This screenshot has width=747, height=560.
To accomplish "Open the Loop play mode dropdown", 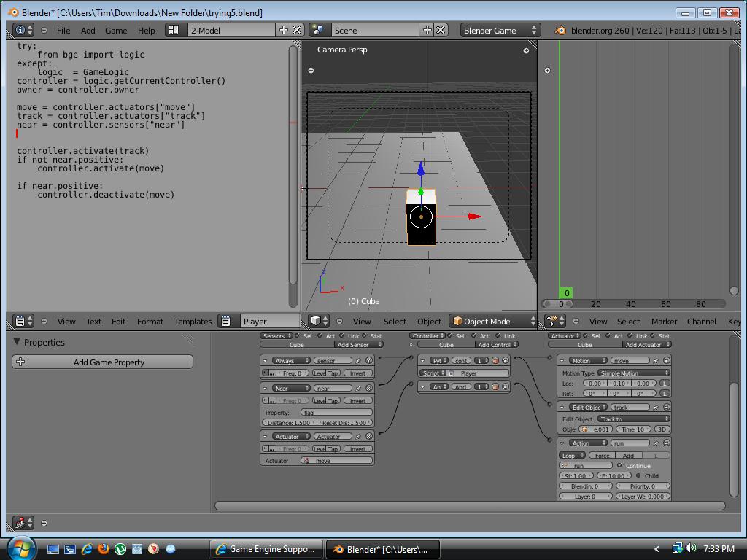I will tap(573, 455).
